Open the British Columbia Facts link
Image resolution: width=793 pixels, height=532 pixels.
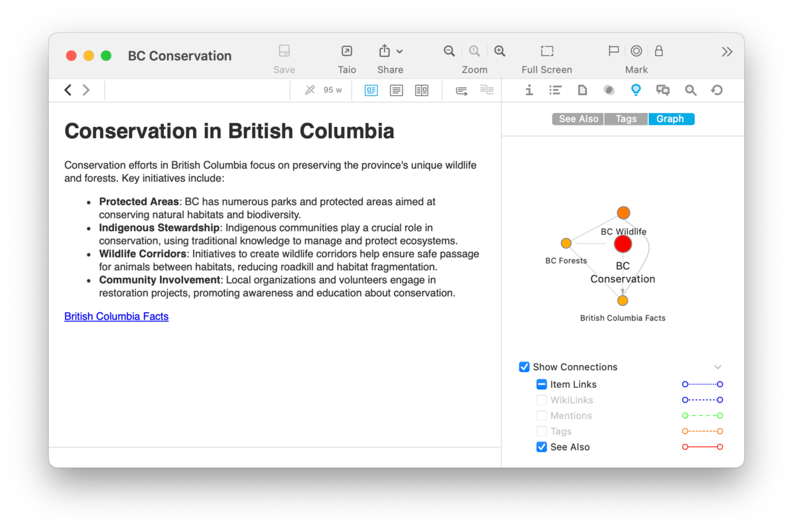pos(116,317)
